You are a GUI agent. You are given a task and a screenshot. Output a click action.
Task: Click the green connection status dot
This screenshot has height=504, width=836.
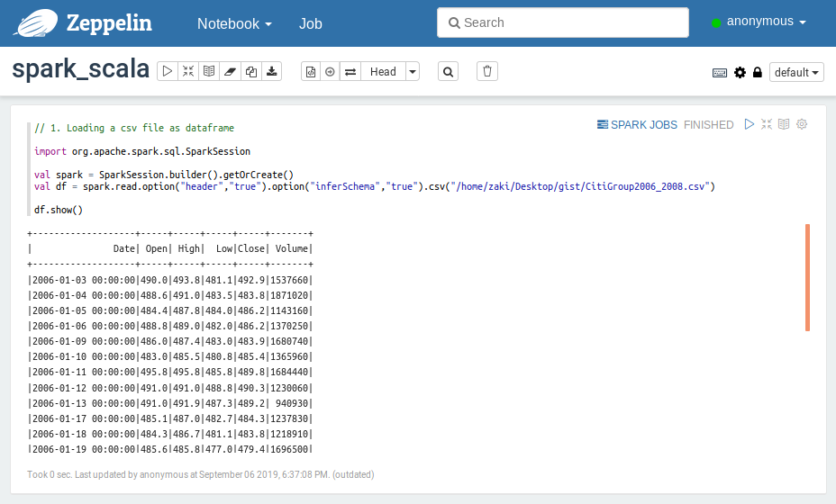click(716, 22)
